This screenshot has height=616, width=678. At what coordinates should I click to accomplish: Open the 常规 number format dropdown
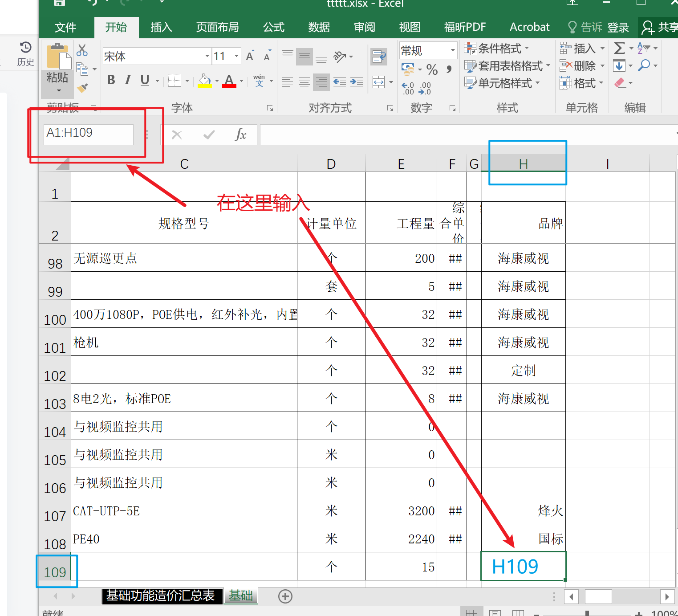click(x=453, y=50)
